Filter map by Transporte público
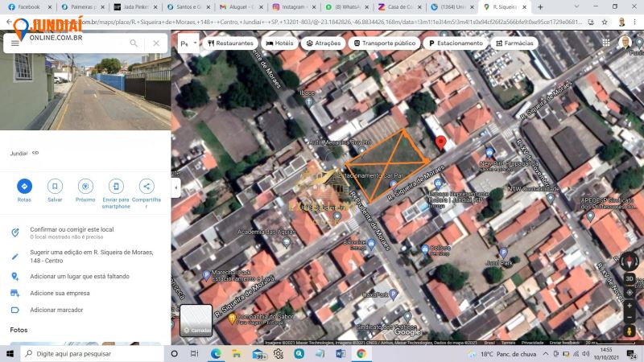 click(385, 43)
